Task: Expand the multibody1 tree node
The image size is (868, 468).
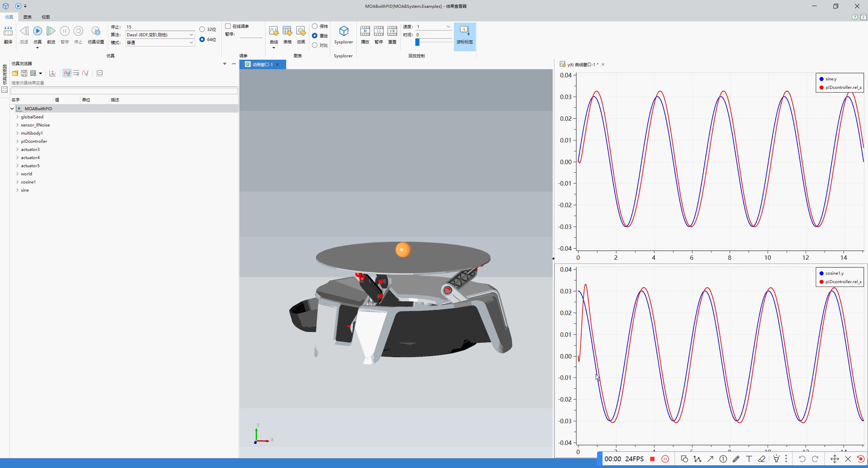Action: coord(17,133)
